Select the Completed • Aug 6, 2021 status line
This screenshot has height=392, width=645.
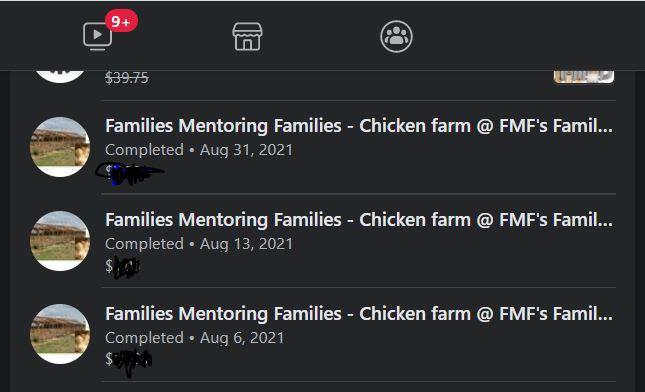pos(195,338)
